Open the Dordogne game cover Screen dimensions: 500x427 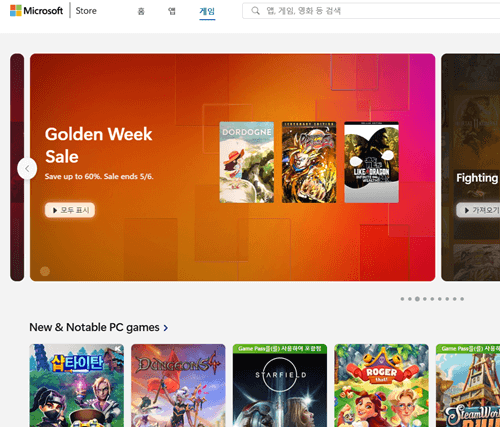(247, 162)
